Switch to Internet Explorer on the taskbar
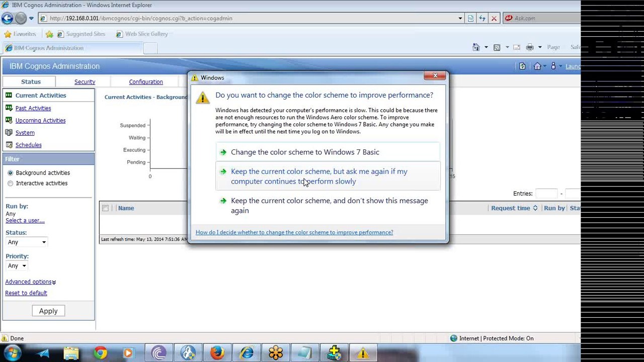 [247, 353]
